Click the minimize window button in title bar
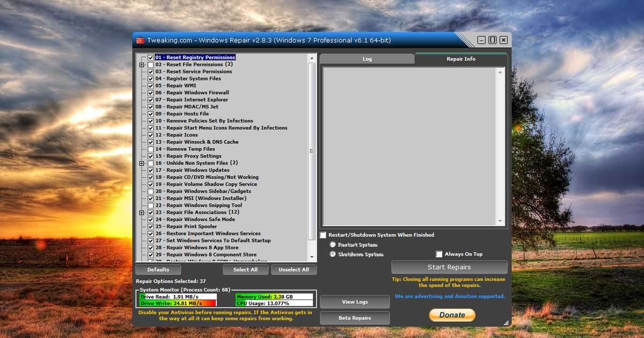644x338 pixels. point(481,40)
